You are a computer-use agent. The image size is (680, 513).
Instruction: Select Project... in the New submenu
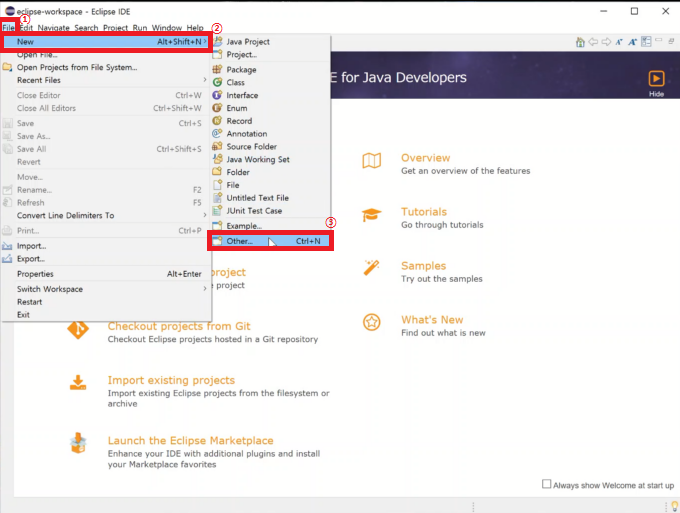click(x=270, y=55)
